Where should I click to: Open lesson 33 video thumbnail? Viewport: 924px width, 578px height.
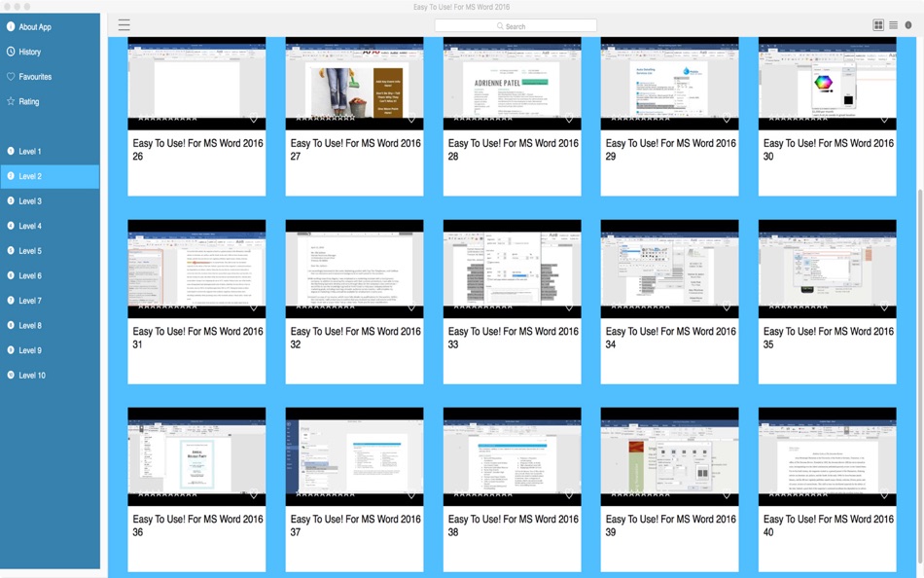point(512,269)
